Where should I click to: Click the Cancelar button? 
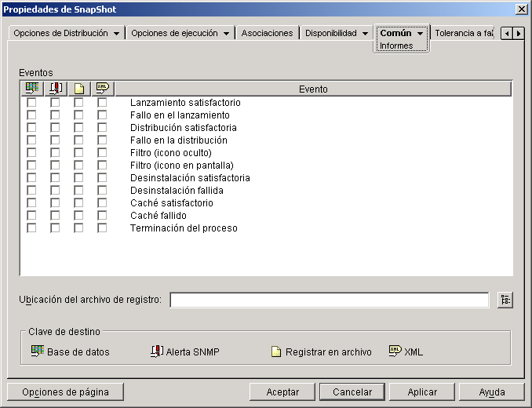pyautogui.click(x=352, y=392)
